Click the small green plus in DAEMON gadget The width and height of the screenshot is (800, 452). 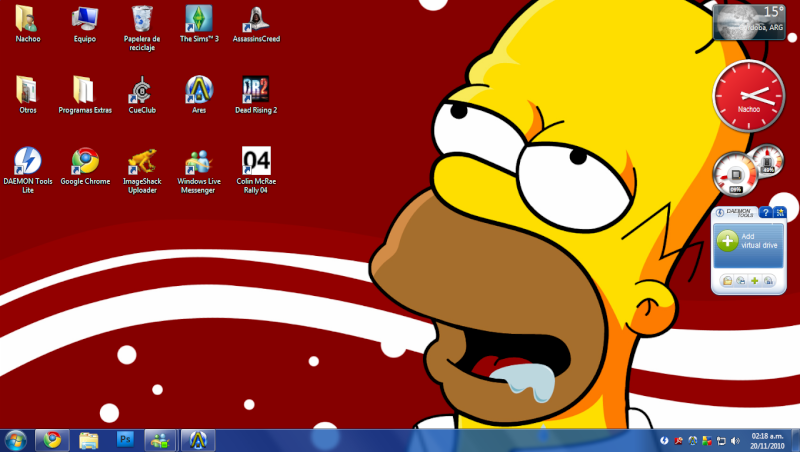click(755, 281)
